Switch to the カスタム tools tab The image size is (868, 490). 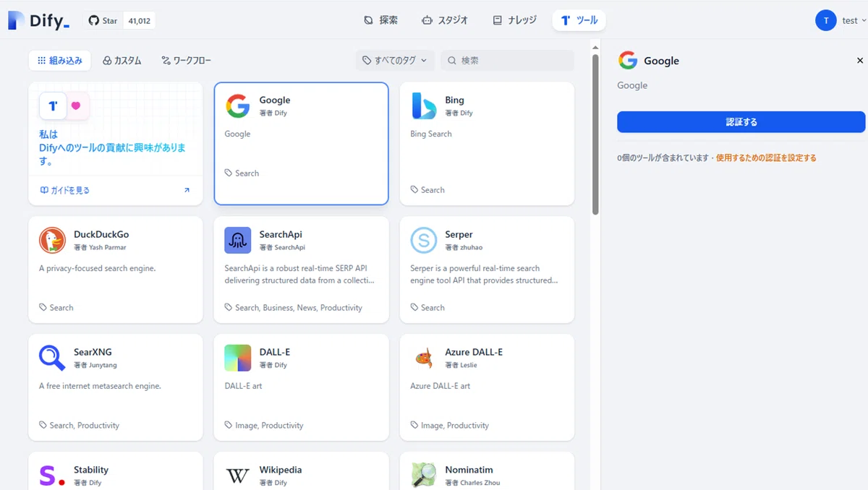point(122,61)
